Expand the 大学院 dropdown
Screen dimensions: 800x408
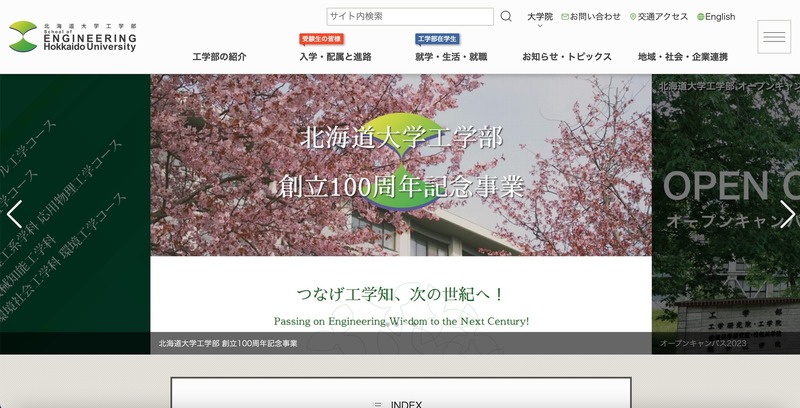pos(540,18)
